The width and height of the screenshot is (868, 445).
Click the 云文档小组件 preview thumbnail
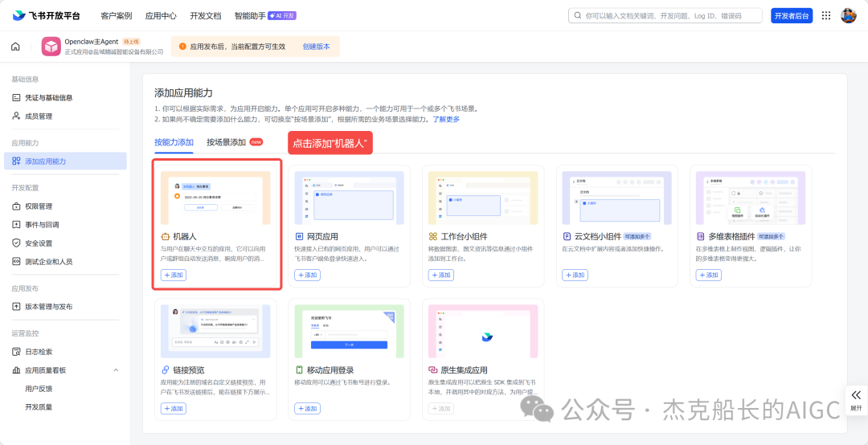(x=617, y=198)
